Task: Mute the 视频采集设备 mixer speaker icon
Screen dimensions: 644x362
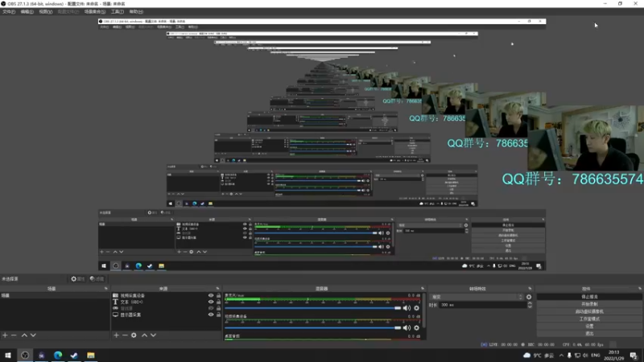Action: click(407, 327)
